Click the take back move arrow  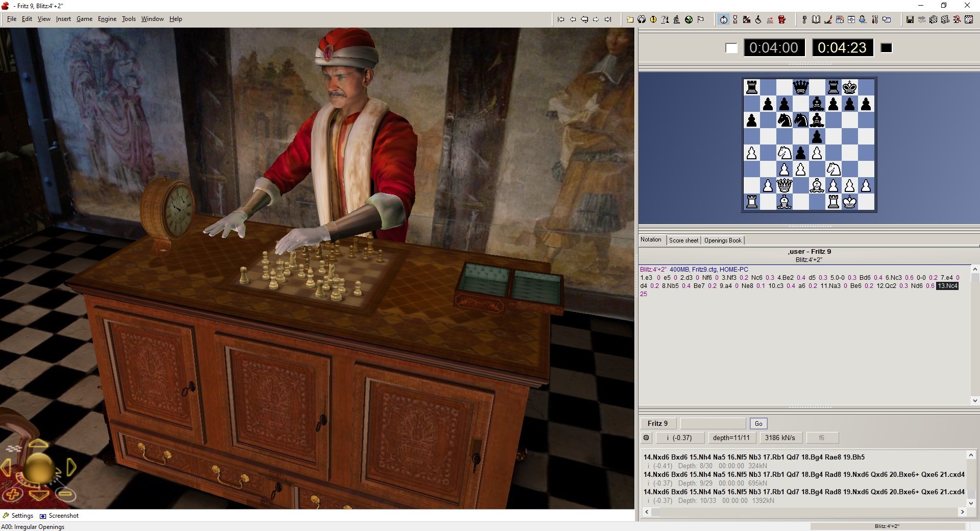tap(584, 19)
